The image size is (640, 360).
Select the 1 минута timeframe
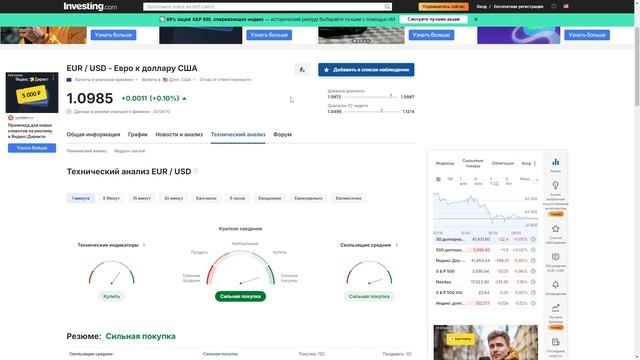point(81,198)
